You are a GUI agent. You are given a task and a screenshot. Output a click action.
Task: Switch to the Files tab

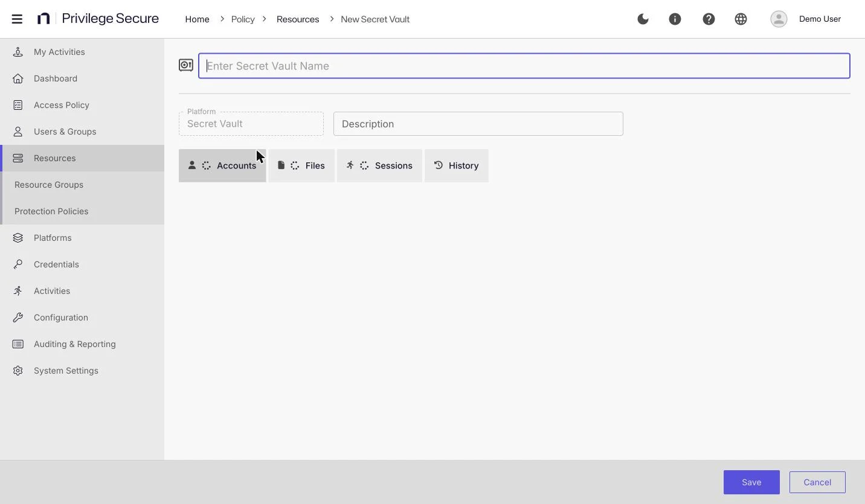pos(301,165)
